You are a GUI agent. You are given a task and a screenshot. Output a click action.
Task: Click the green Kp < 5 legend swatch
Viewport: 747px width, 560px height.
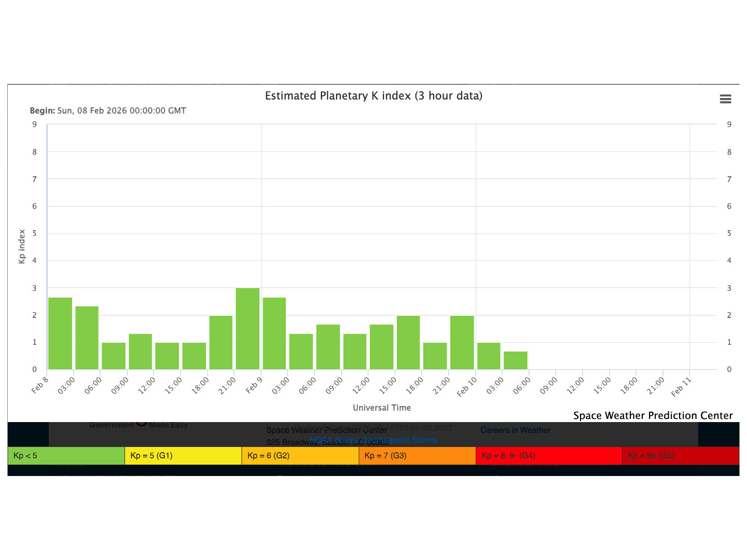click(66, 456)
